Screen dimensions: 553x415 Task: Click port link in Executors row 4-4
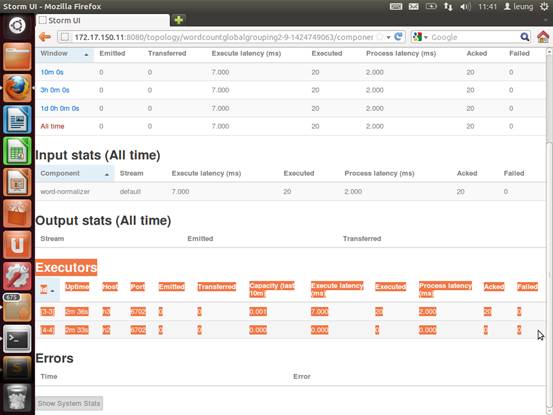(x=138, y=330)
